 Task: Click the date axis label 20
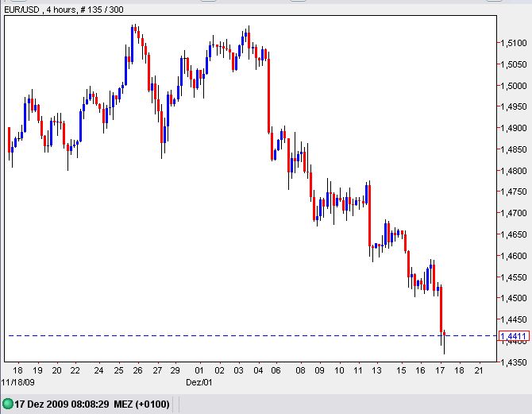pos(56,370)
